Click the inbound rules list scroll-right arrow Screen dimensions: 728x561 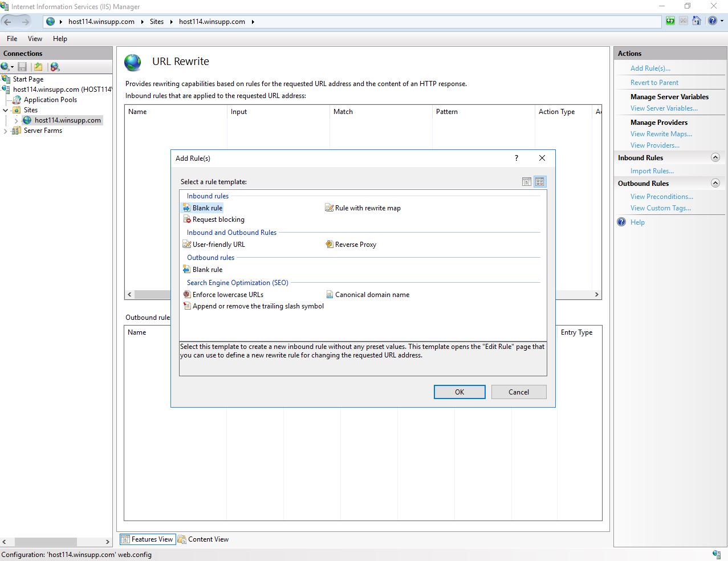point(597,295)
